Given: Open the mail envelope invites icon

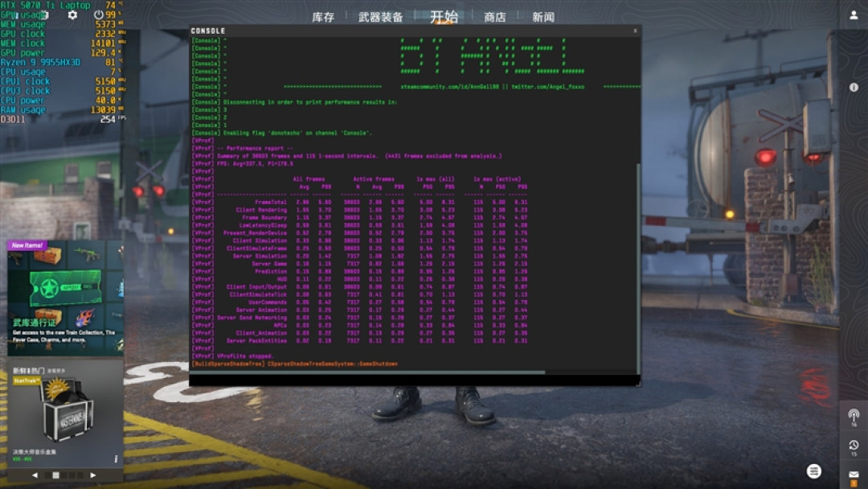Looking at the screenshot, I should pos(854,477).
